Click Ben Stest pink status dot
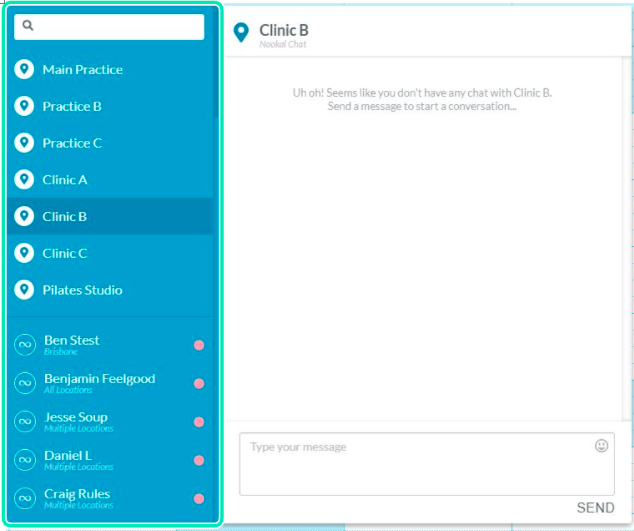The image size is (634, 531). [199, 345]
